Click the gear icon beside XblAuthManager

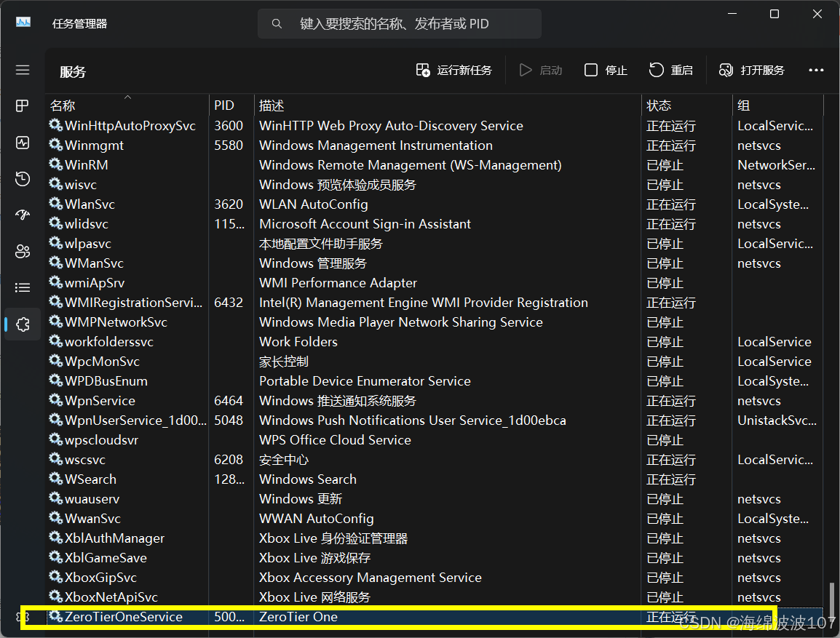point(56,538)
